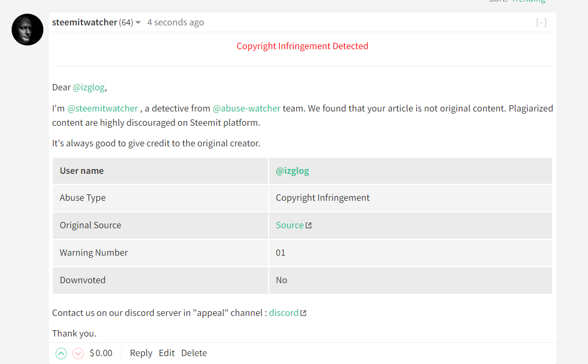Click the 'Abuse Type' table cell

point(161,198)
